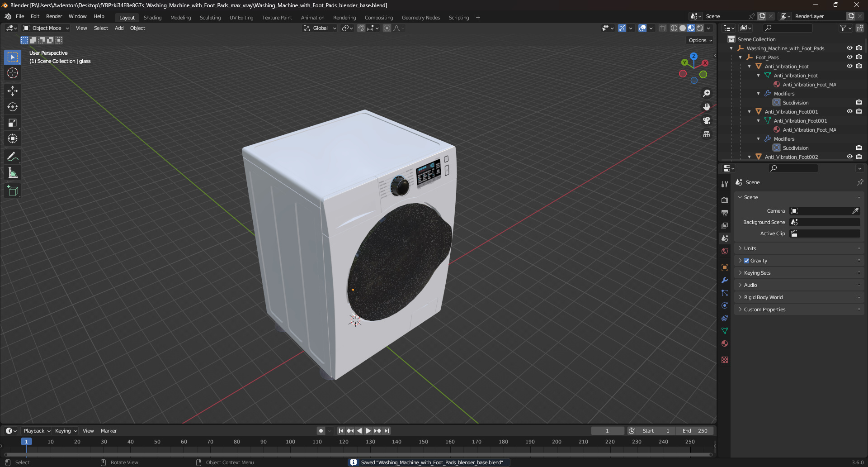Activate the Scale tool
This screenshot has width=868, height=467.
tap(13, 123)
